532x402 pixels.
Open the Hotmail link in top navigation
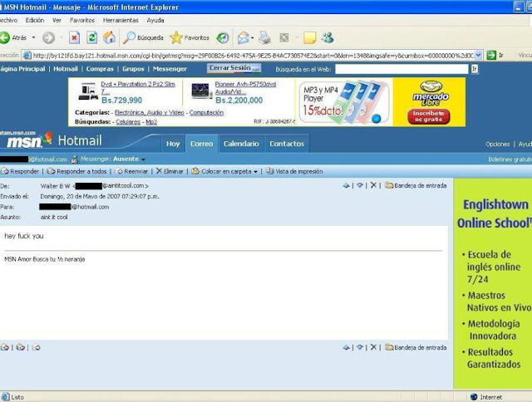66,69
